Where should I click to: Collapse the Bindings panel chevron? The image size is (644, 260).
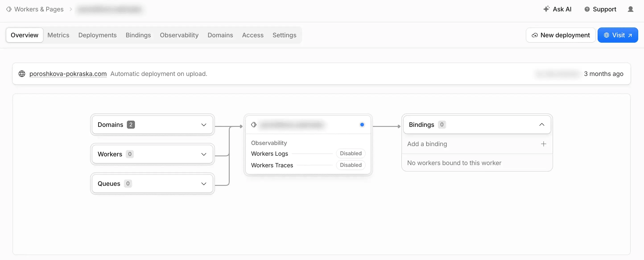(x=542, y=124)
